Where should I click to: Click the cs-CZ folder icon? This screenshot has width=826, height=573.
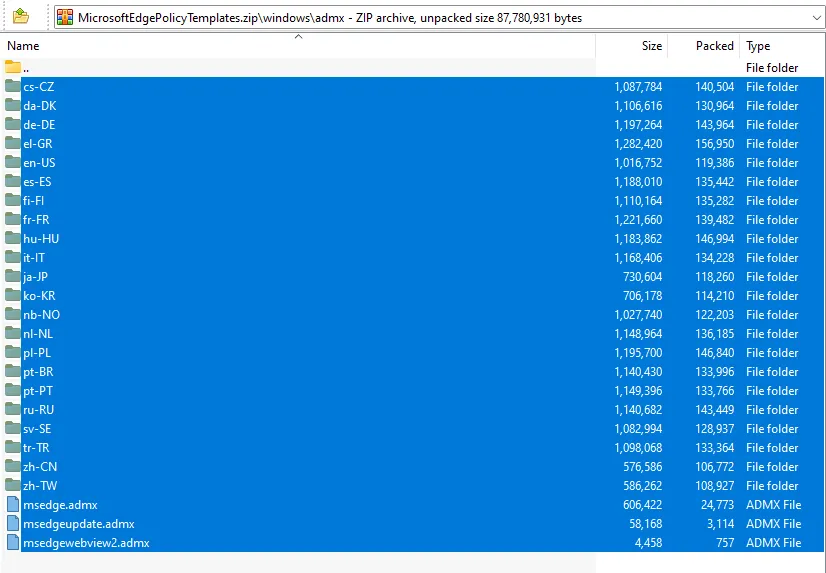click(13, 86)
